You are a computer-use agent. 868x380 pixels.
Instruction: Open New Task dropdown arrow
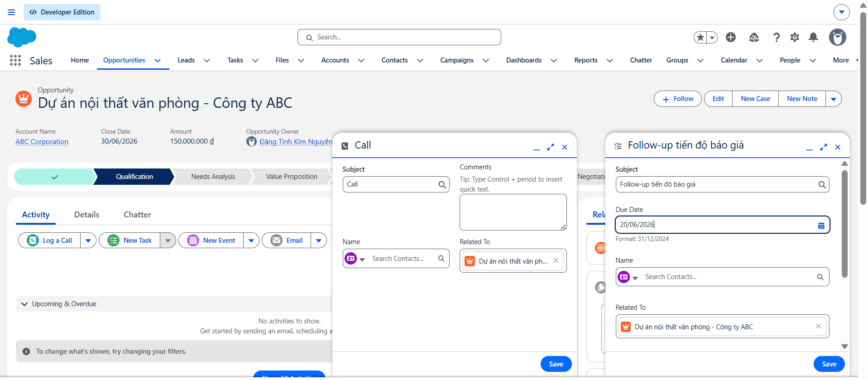[168, 241]
